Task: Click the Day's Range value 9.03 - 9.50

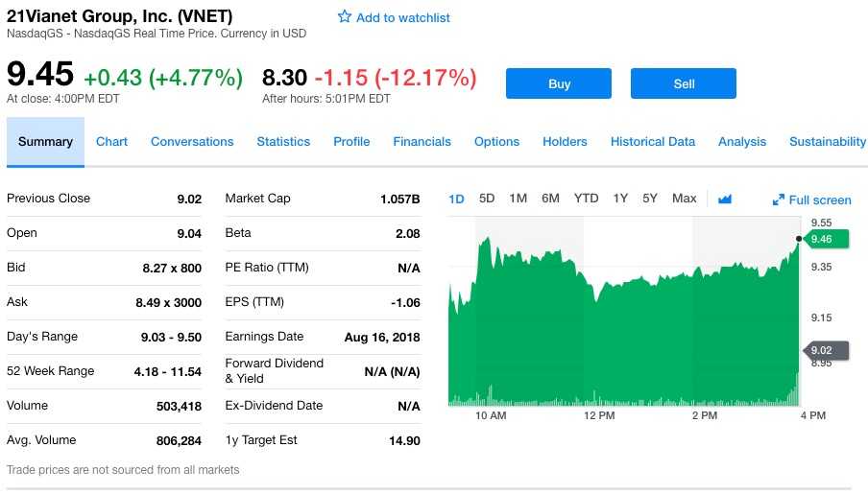Action: [x=171, y=337]
